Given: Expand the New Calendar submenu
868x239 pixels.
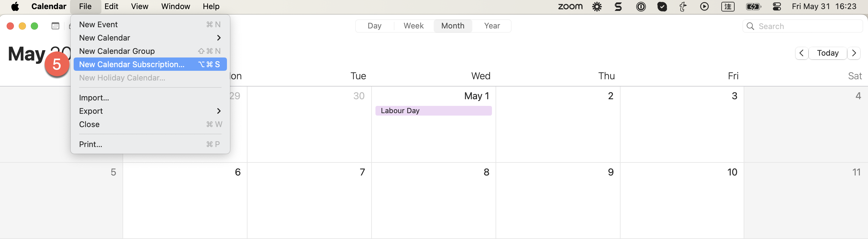Looking at the screenshot, I should click(150, 38).
